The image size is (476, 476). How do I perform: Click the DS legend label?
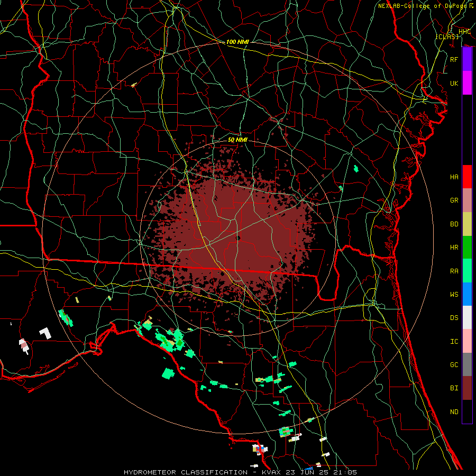coord(454,318)
